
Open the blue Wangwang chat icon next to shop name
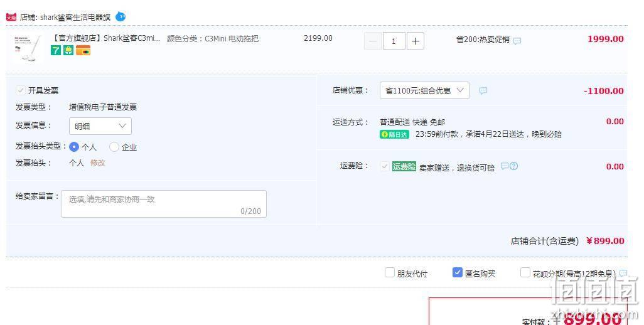tap(121, 17)
